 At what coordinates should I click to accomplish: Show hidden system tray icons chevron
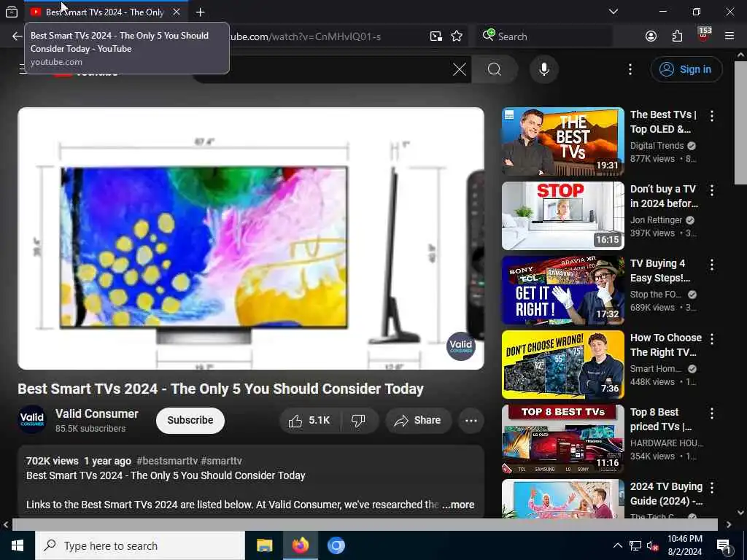point(617,545)
